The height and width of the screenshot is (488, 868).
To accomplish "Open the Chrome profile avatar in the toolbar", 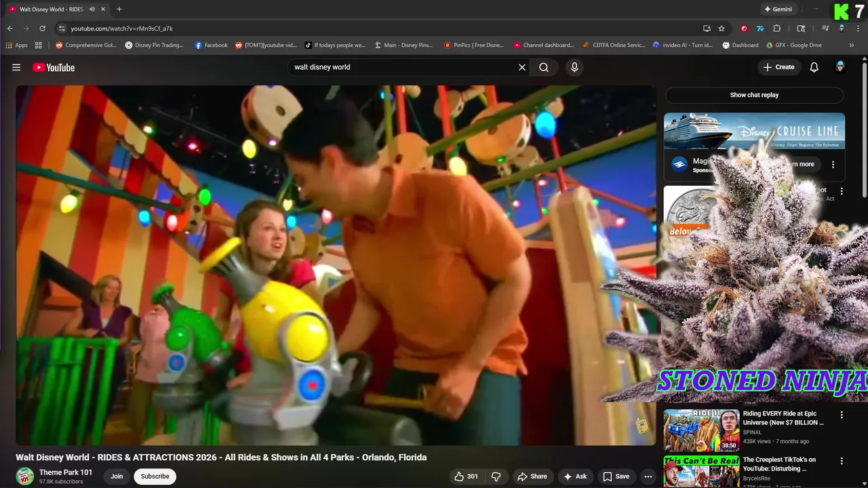I will (x=842, y=28).
